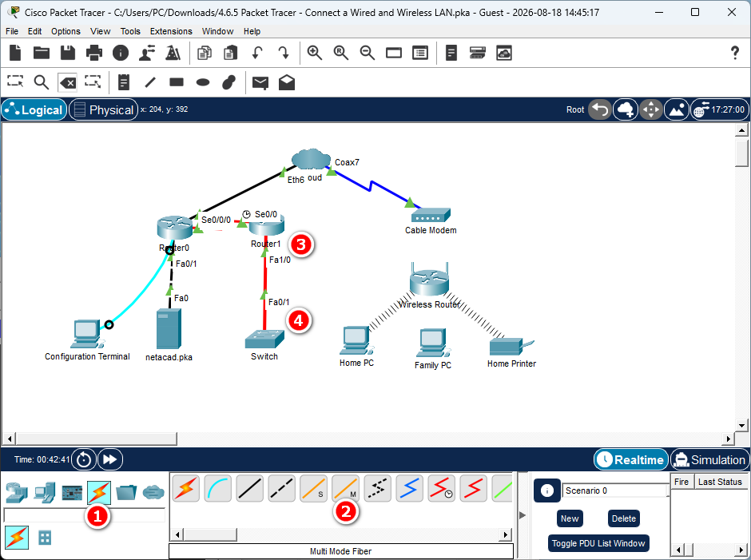The image size is (751, 560).
Task: Add a Simple PDU with the closed envelope
Action: point(260,83)
